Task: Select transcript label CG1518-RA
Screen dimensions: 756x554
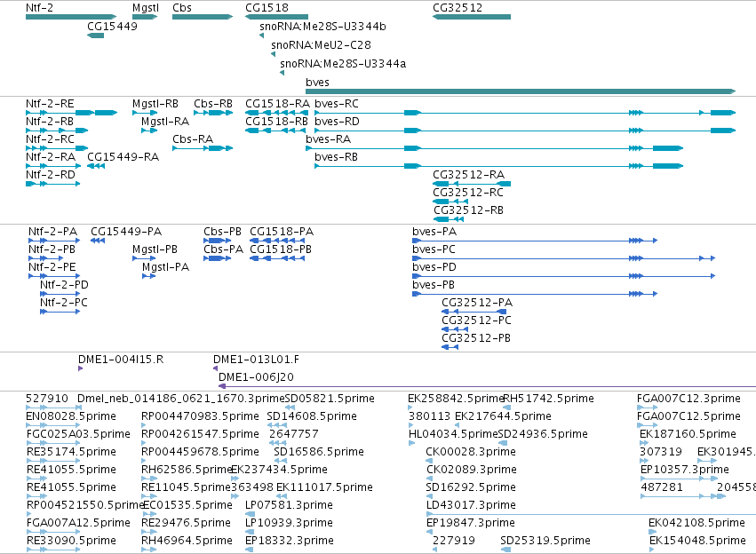Action: [x=278, y=104]
